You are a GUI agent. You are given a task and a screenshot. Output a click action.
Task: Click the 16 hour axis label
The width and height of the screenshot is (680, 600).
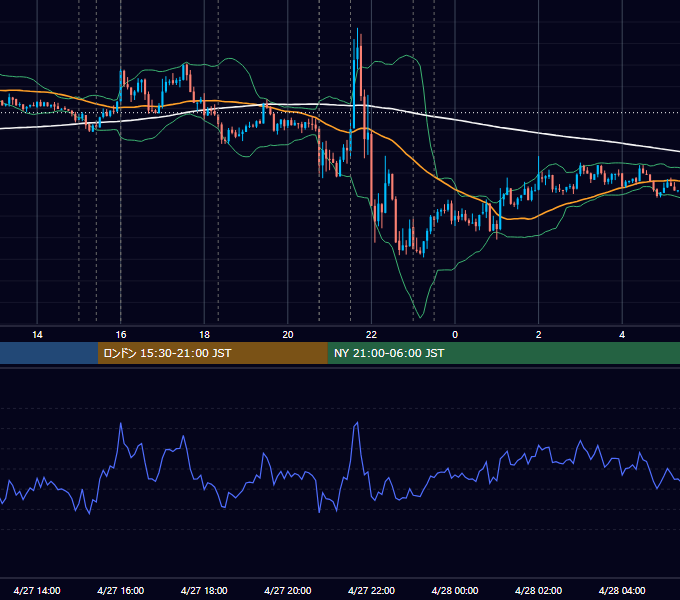click(121, 335)
